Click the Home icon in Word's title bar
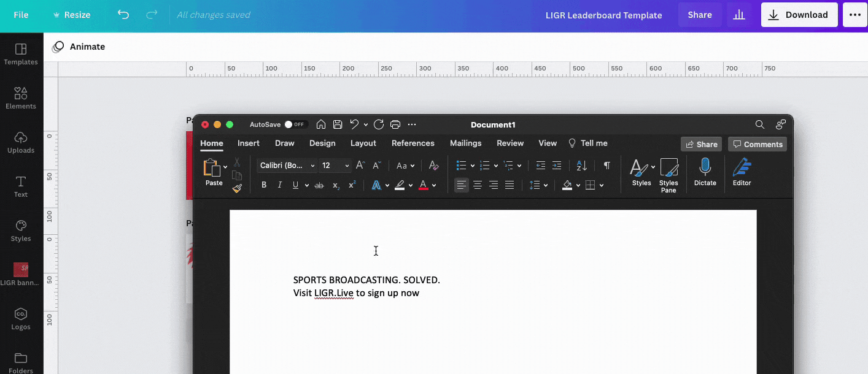Image resolution: width=868 pixels, height=374 pixels. click(321, 124)
